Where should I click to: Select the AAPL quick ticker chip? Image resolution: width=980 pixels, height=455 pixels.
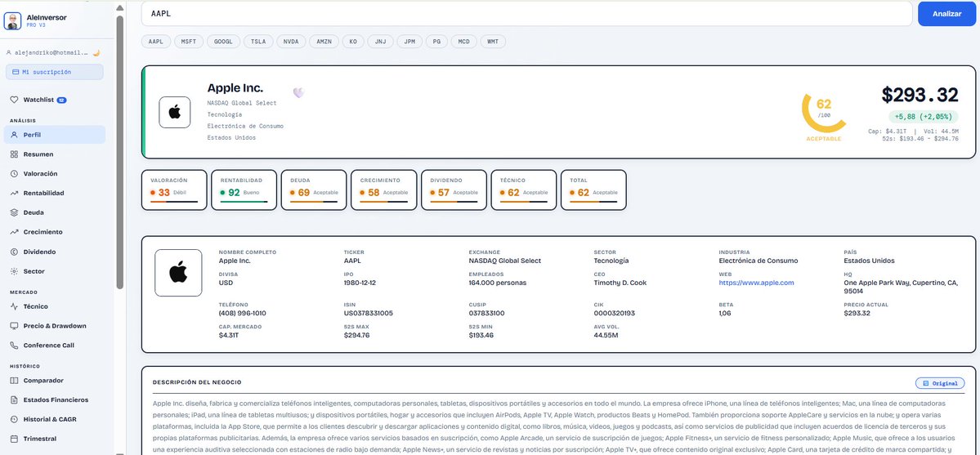[155, 41]
